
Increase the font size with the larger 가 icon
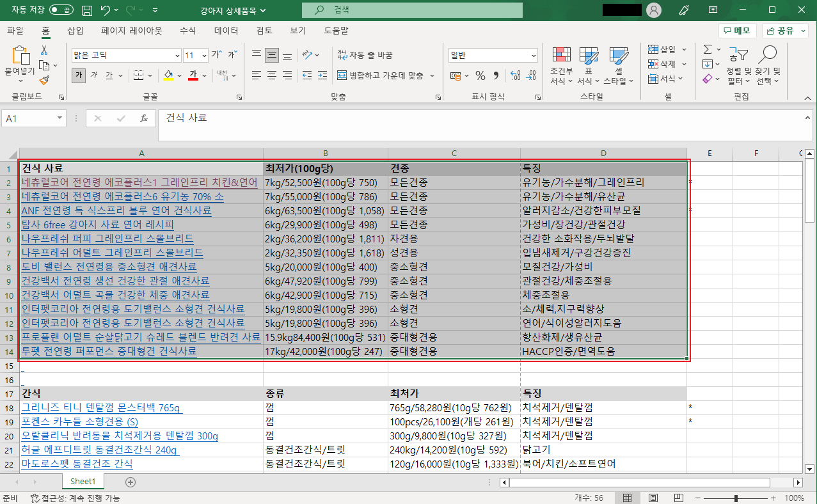click(x=216, y=55)
